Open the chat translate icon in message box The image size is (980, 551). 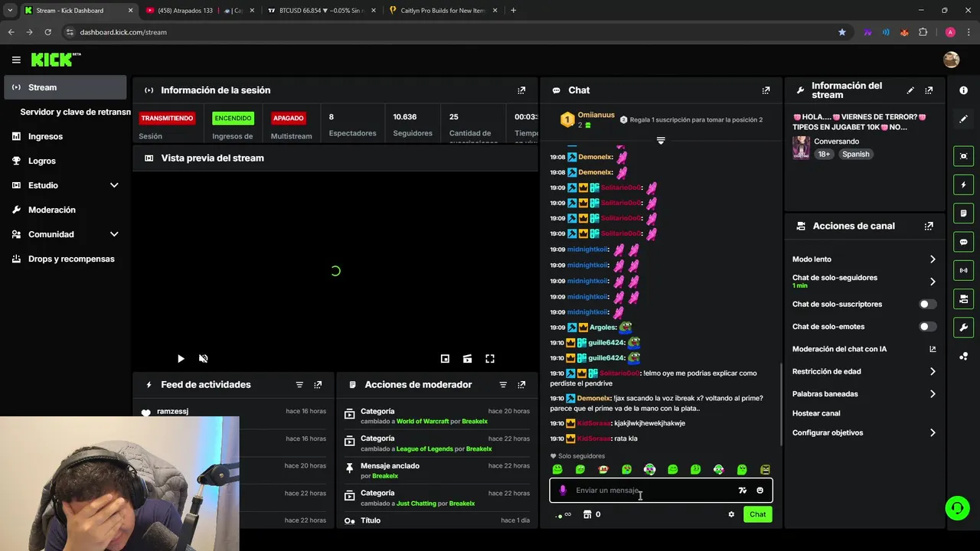[x=742, y=491]
